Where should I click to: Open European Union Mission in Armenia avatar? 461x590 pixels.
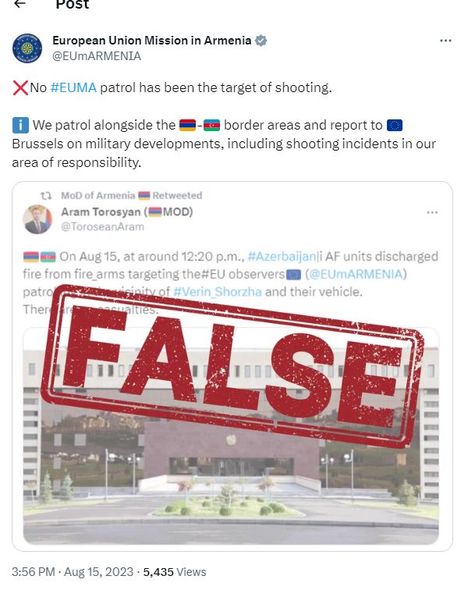point(27,48)
